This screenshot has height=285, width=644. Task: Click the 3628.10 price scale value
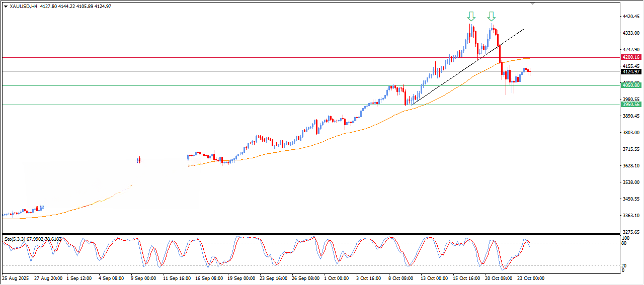pyautogui.click(x=630, y=166)
